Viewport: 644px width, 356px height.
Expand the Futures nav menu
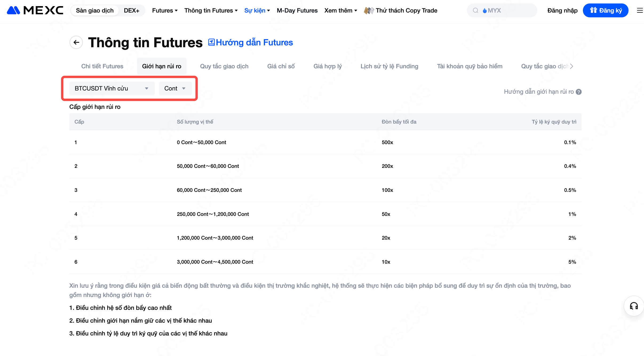tap(165, 10)
